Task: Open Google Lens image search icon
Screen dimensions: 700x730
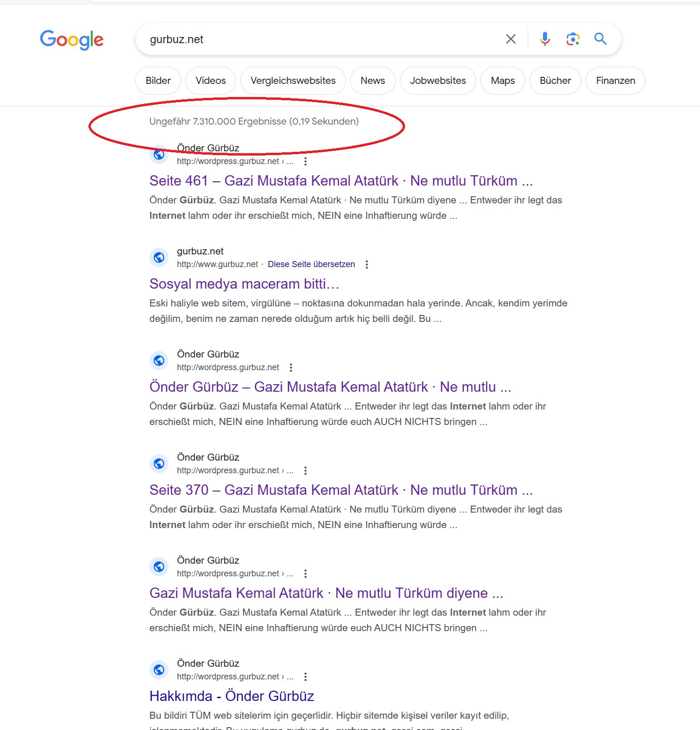Action: pos(573,39)
